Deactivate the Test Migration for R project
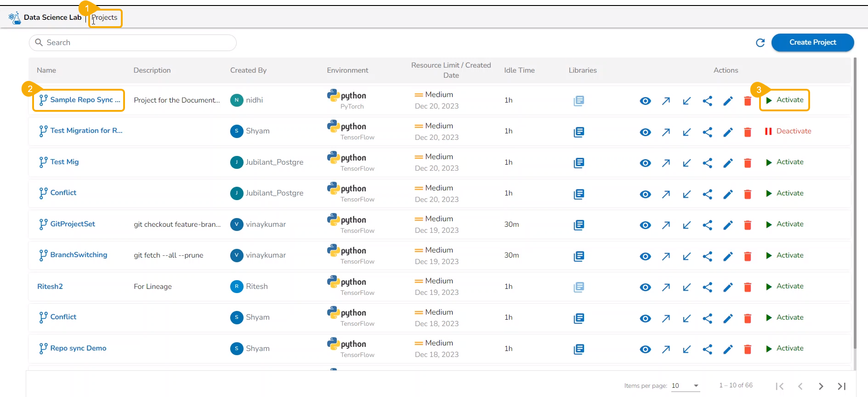The height and width of the screenshot is (397, 868). point(788,131)
